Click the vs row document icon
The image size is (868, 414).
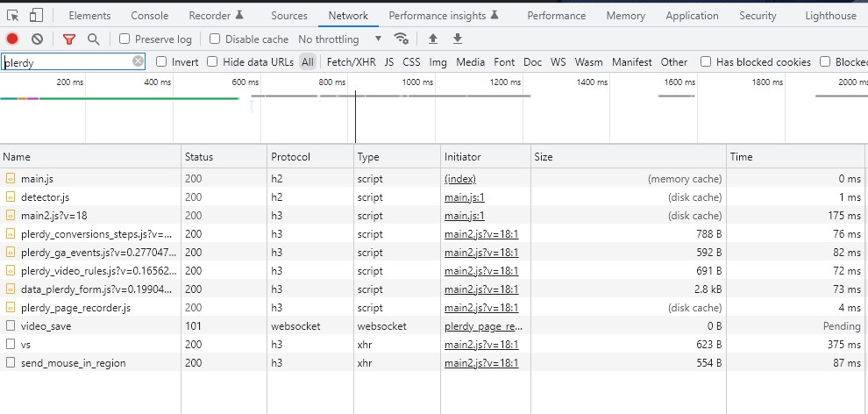click(10, 344)
